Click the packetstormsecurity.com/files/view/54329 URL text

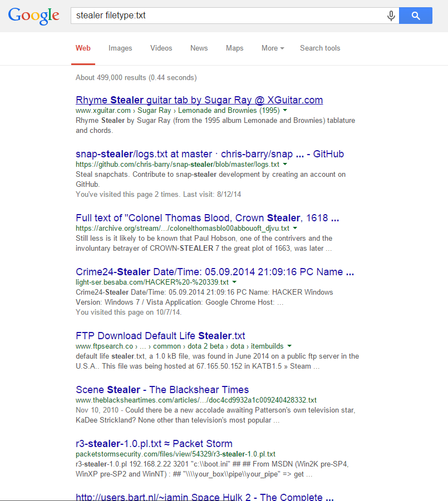coord(175,454)
